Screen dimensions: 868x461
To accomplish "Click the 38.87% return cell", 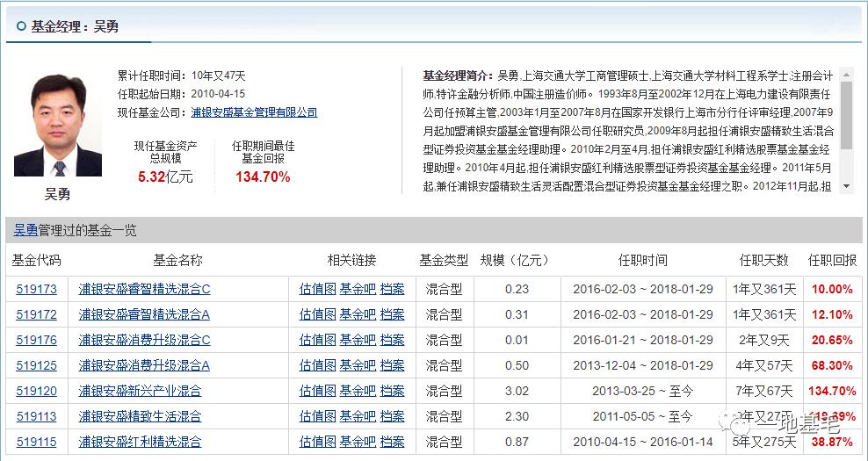I will (833, 442).
